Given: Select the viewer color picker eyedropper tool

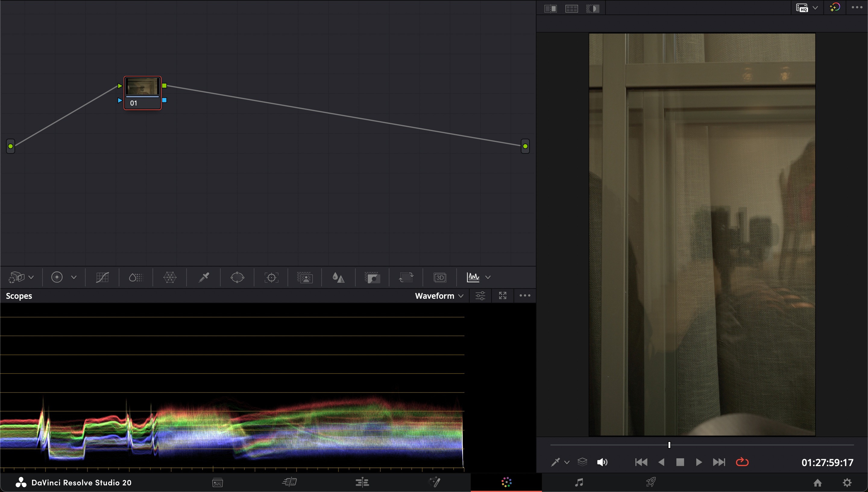Looking at the screenshot, I should [555, 462].
